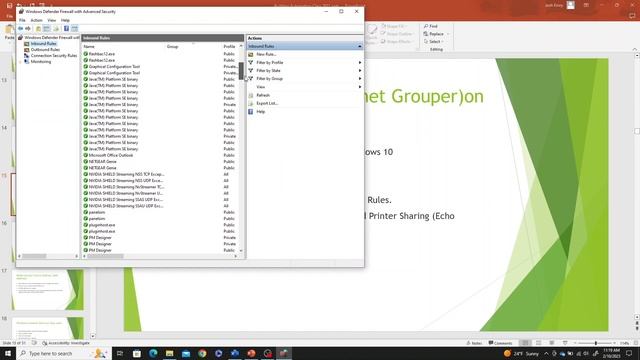The height and width of the screenshot is (360, 640).
Task: Switch to the Firewall taskbar icon
Action: click(284, 353)
